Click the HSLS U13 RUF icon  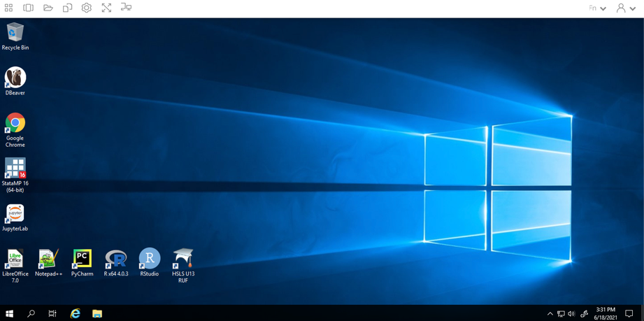183,259
